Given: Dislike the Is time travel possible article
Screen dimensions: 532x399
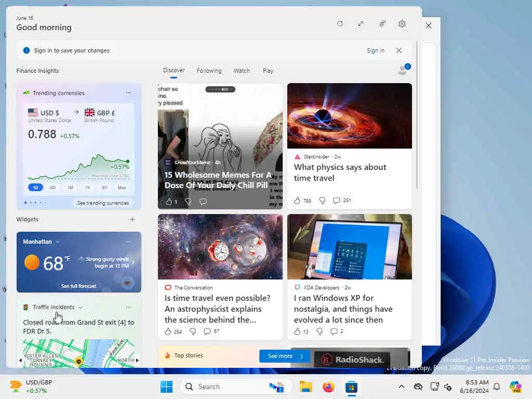Looking at the screenshot, I should 193,331.
